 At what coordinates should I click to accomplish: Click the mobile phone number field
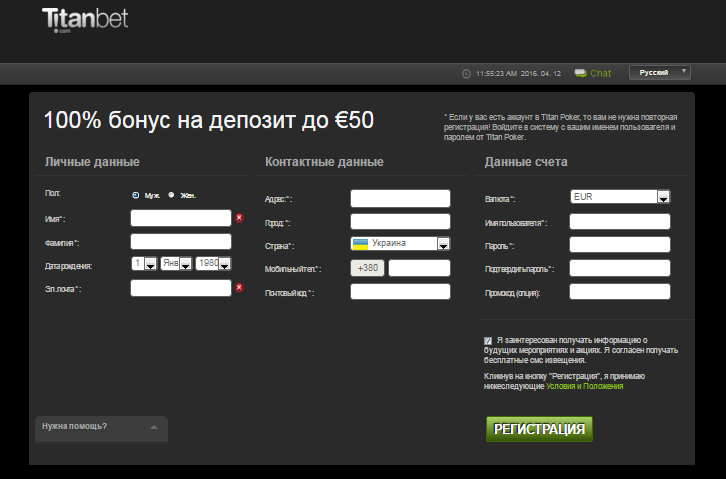pos(419,268)
